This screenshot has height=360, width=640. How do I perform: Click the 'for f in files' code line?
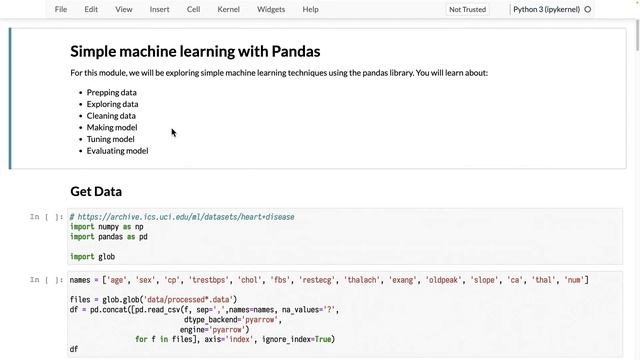click(235, 339)
